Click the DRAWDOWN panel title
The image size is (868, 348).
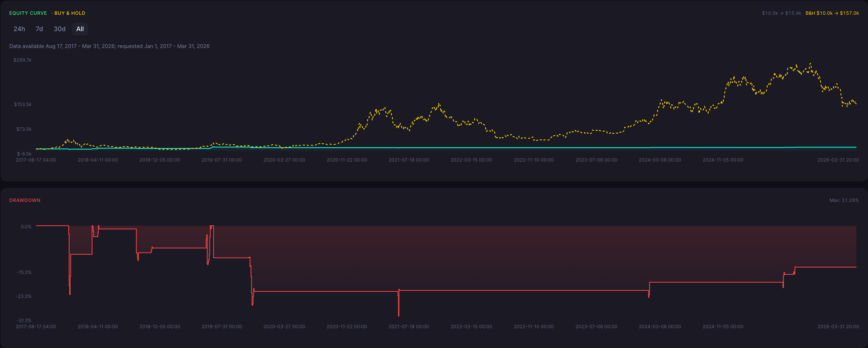24,200
